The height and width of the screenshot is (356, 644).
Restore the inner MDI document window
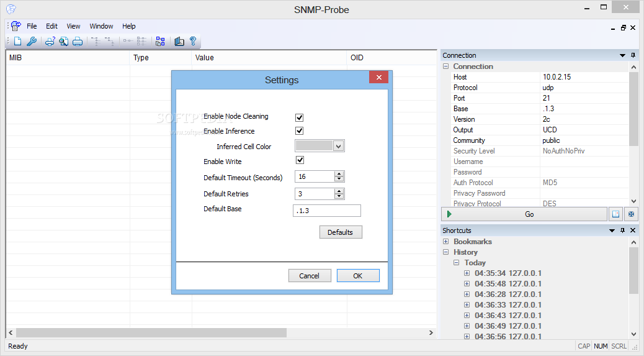(x=623, y=27)
